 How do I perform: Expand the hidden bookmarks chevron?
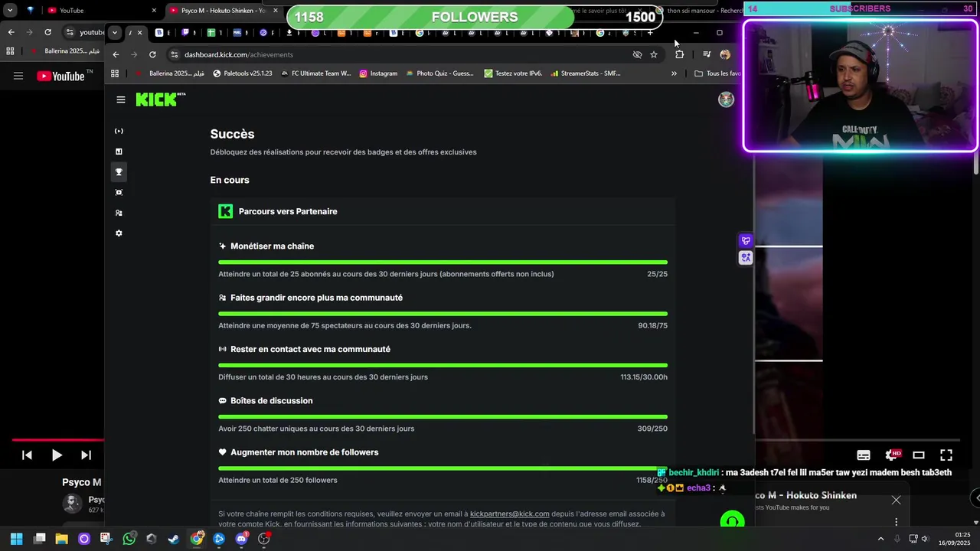tap(674, 73)
